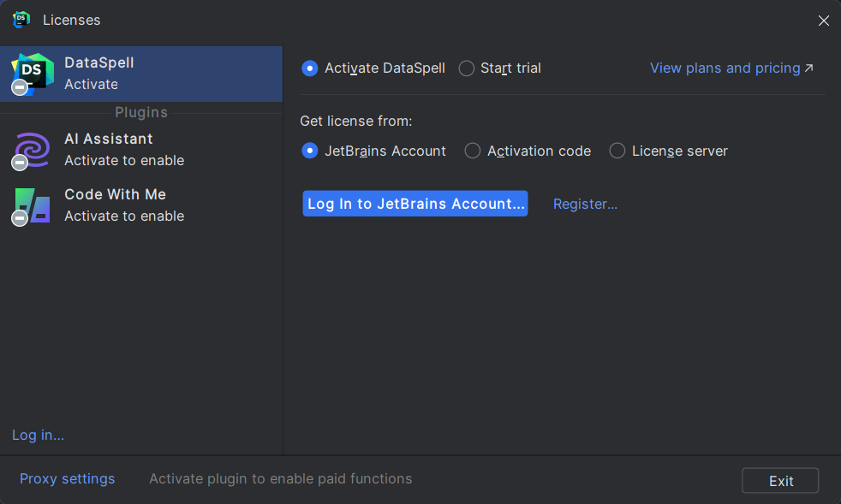Viewport: 841px width, 504px height.
Task: Select the Code With Me plugin entry
Action: point(141,205)
